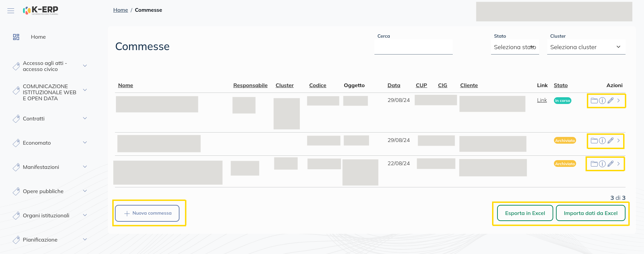The image size is (644, 254).
Task: Expand the Economato sidebar menu
Action: 50,143
